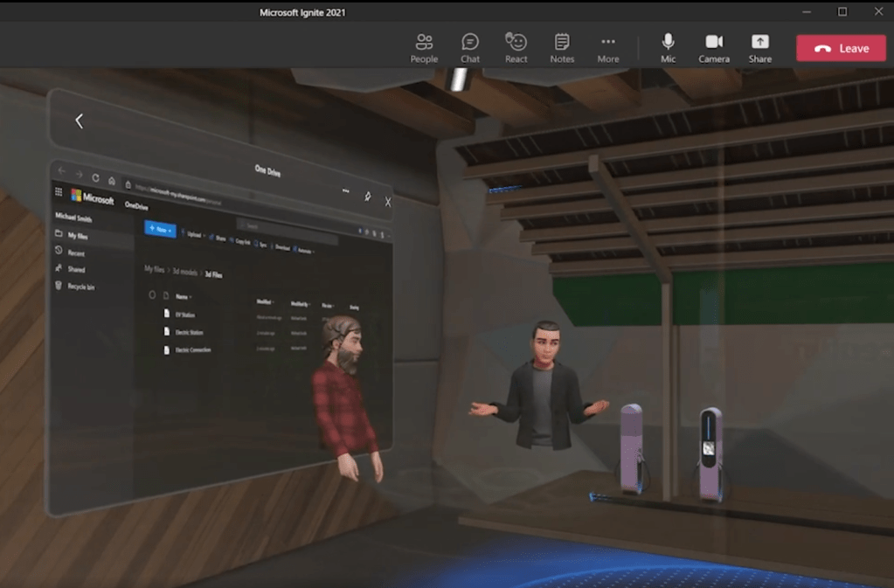
Task: Open the React emoji menu
Action: (516, 48)
